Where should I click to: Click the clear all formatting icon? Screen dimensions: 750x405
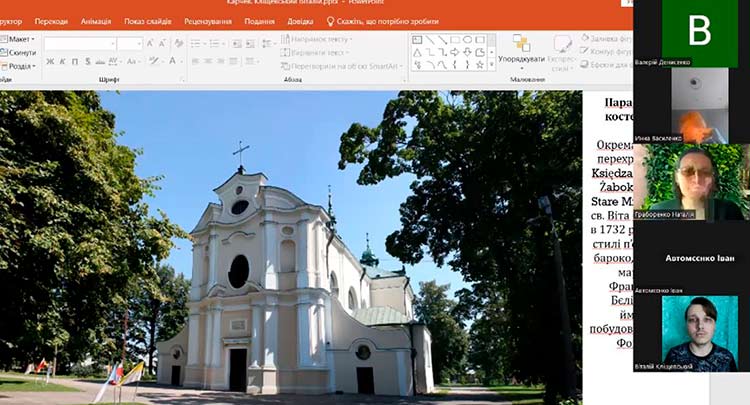178,43
